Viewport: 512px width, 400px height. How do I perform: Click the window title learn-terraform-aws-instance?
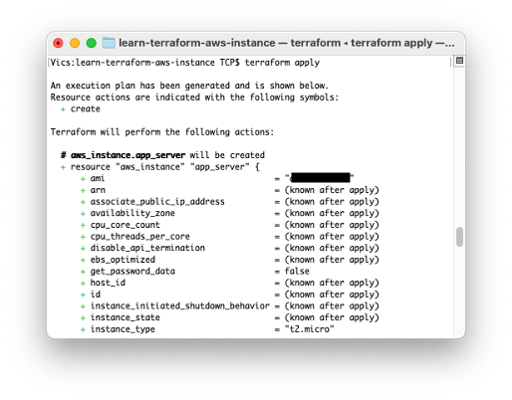197,43
